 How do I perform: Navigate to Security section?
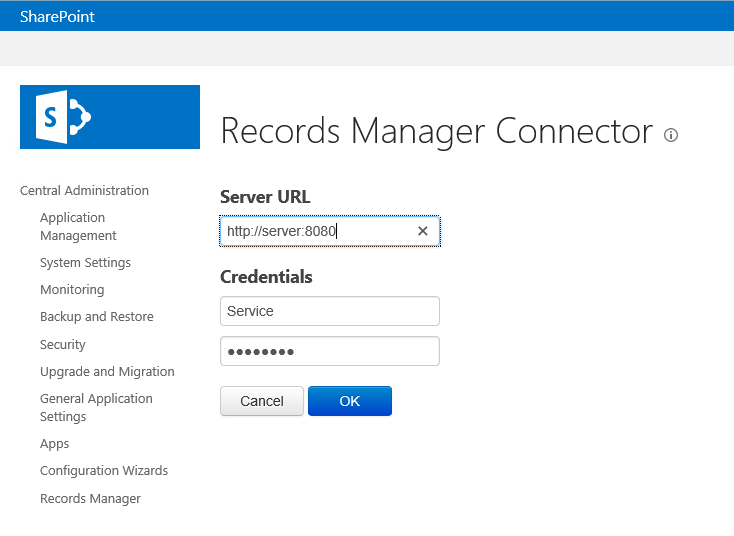(63, 345)
